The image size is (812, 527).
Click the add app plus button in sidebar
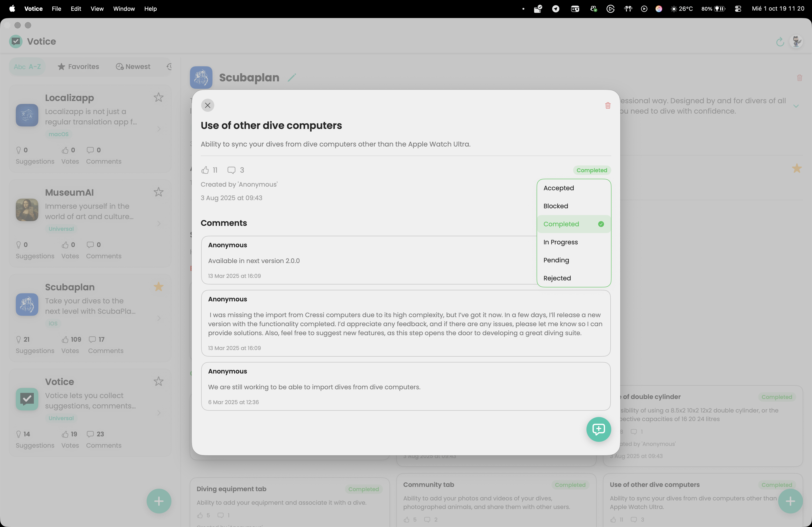click(159, 501)
